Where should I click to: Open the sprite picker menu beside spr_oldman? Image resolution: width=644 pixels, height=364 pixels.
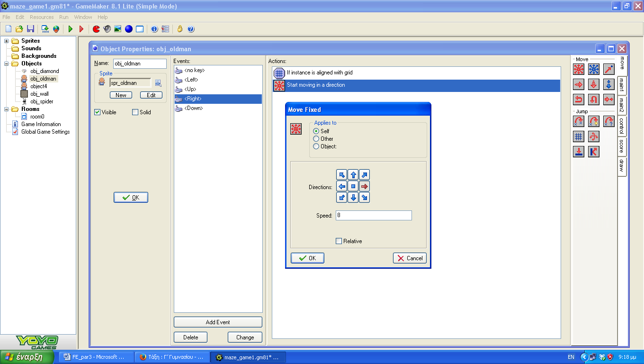point(158,83)
